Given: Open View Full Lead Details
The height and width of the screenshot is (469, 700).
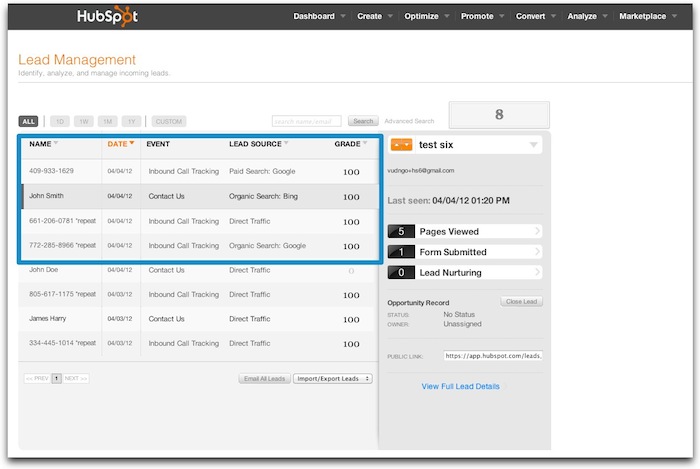Looking at the screenshot, I should 460,386.
